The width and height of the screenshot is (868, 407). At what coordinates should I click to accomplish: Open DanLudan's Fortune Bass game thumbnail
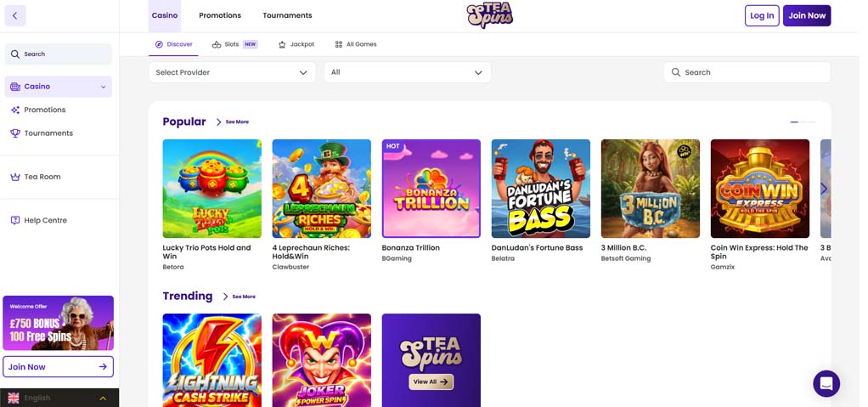pyautogui.click(x=541, y=189)
